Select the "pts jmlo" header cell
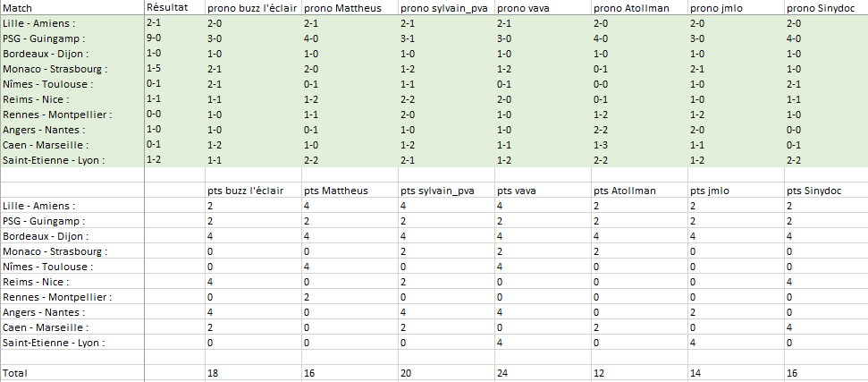 [711, 191]
